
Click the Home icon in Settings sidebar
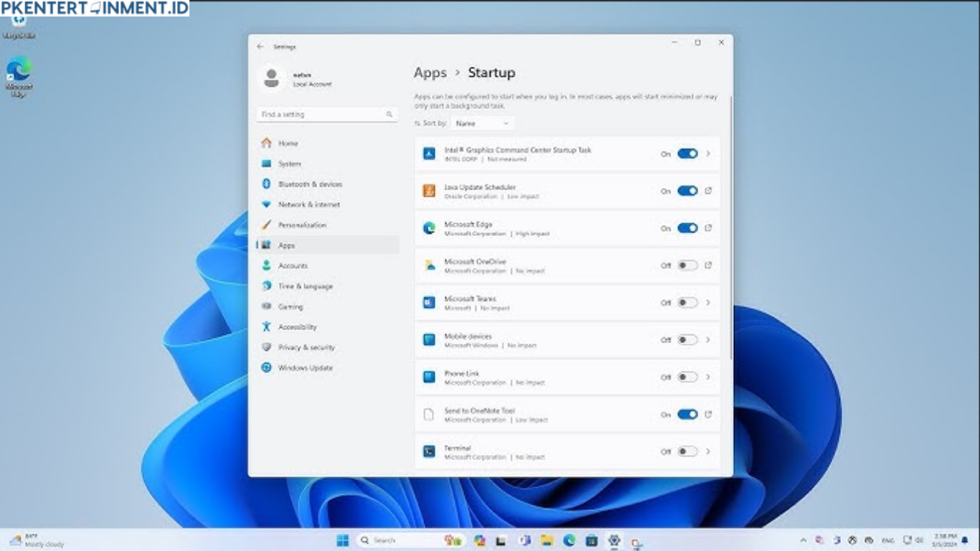266,143
